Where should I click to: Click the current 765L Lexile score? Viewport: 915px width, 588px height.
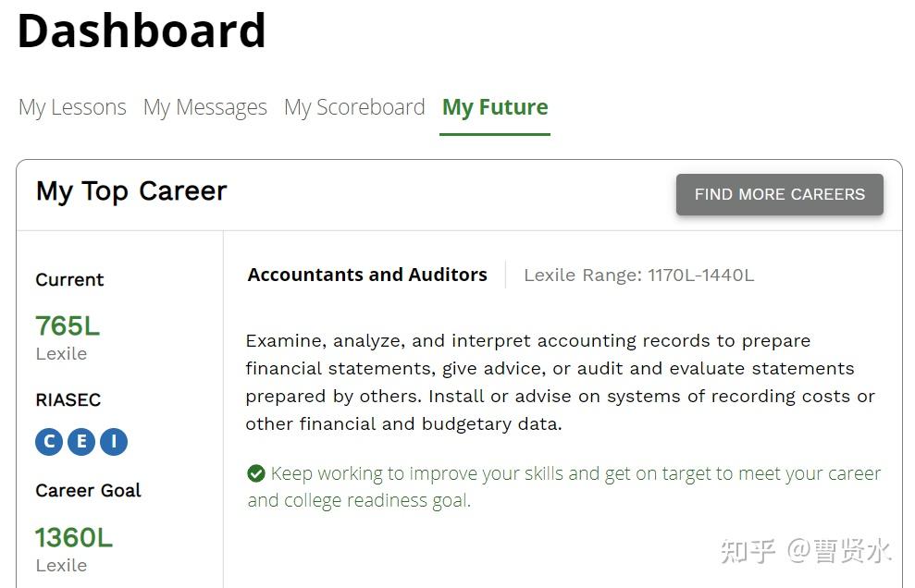pos(68,325)
